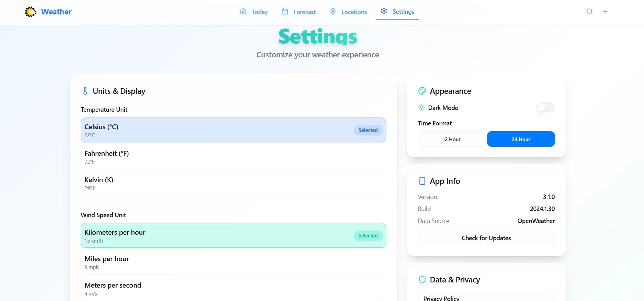Go to the Locations tab

(x=348, y=12)
